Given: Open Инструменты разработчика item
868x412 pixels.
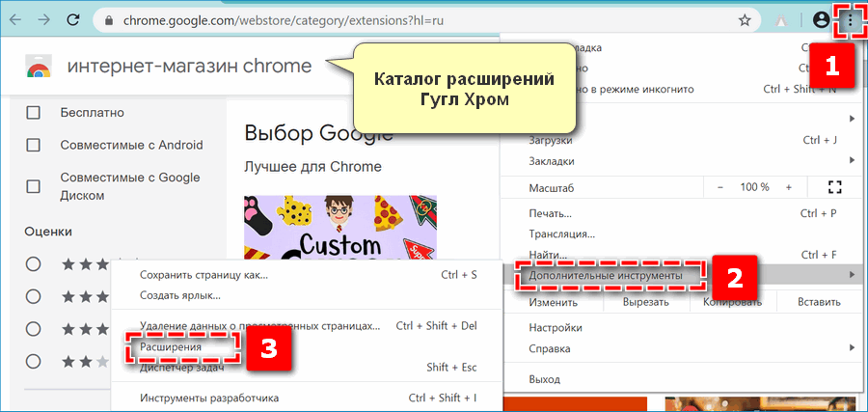Looking at the screenshot, I should click(308, 398).
